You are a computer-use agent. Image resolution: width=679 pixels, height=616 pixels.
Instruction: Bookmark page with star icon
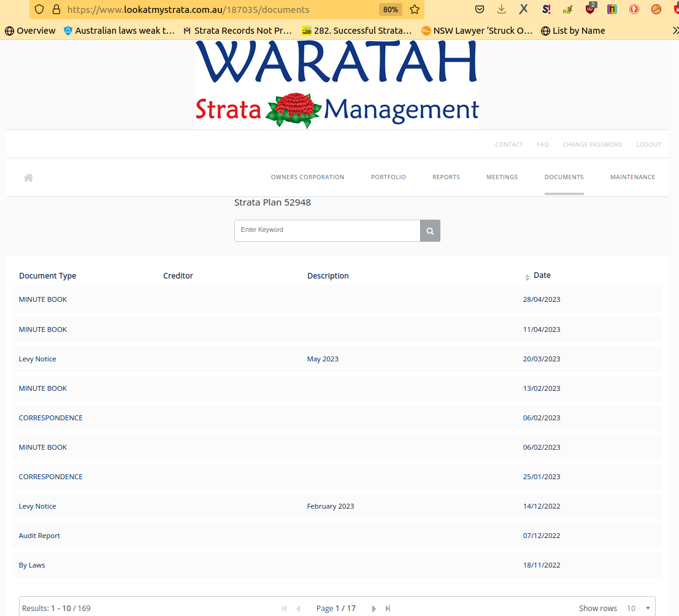415,9
